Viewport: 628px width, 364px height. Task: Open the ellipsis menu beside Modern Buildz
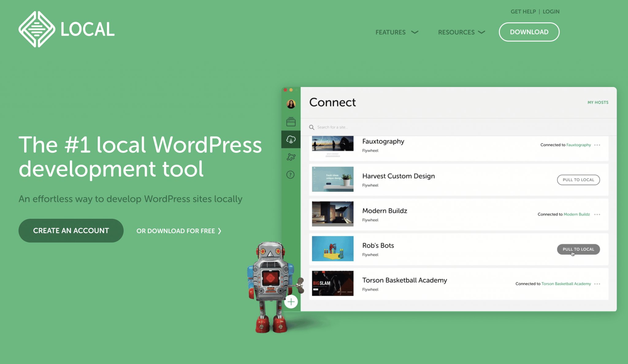597,214
